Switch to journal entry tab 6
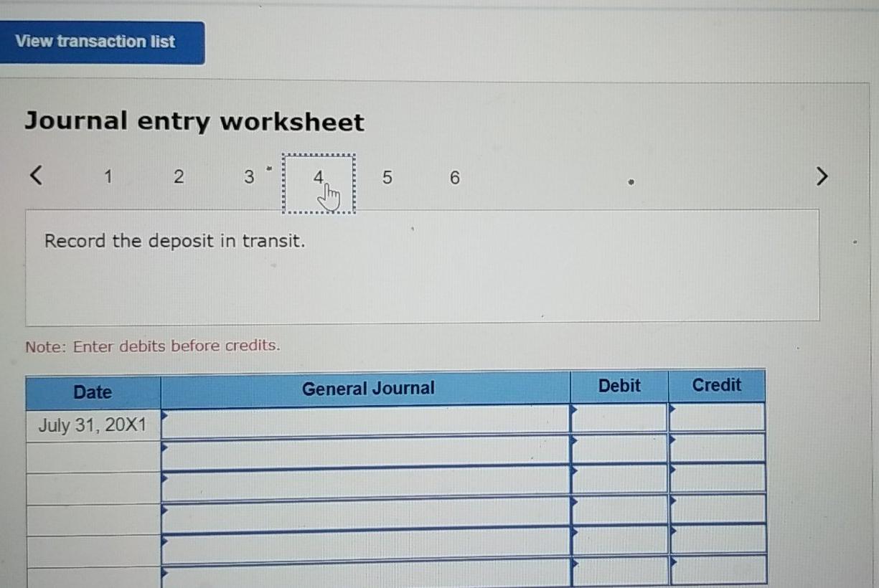This screenshot has width=879, height=588. coord(454,177)
